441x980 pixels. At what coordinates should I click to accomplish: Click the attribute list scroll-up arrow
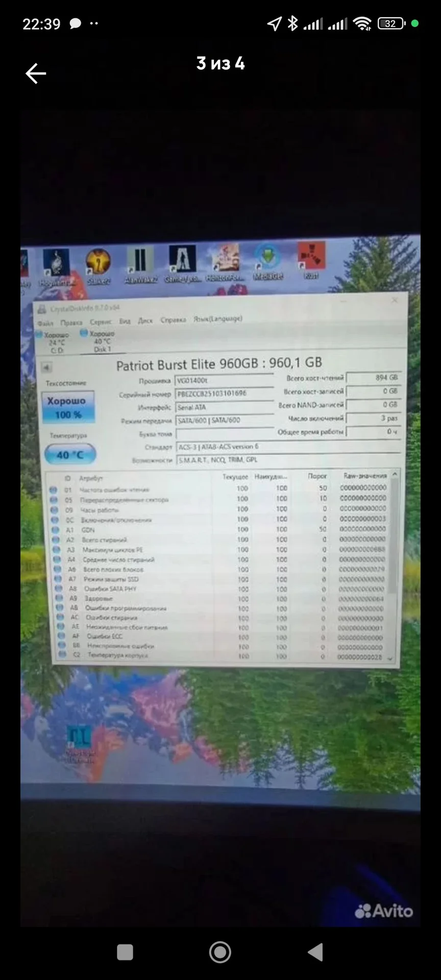pyautogui.click(x=395, y=474)
